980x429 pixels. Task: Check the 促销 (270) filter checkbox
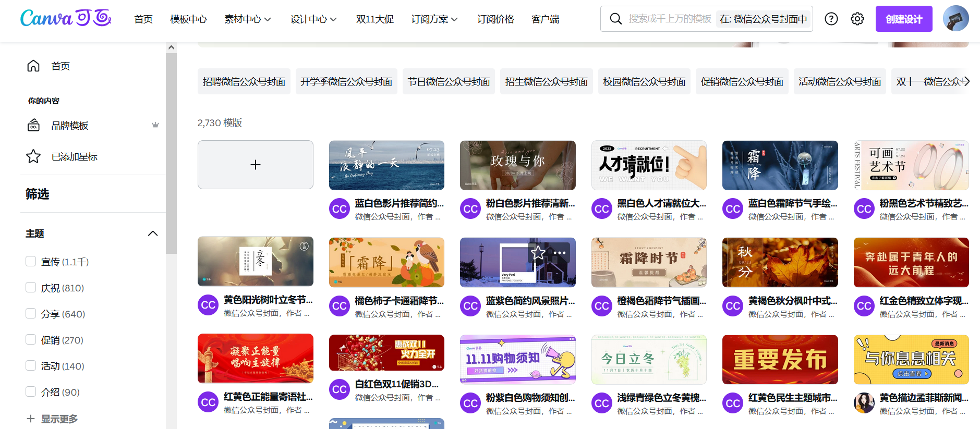coord(31,339)
